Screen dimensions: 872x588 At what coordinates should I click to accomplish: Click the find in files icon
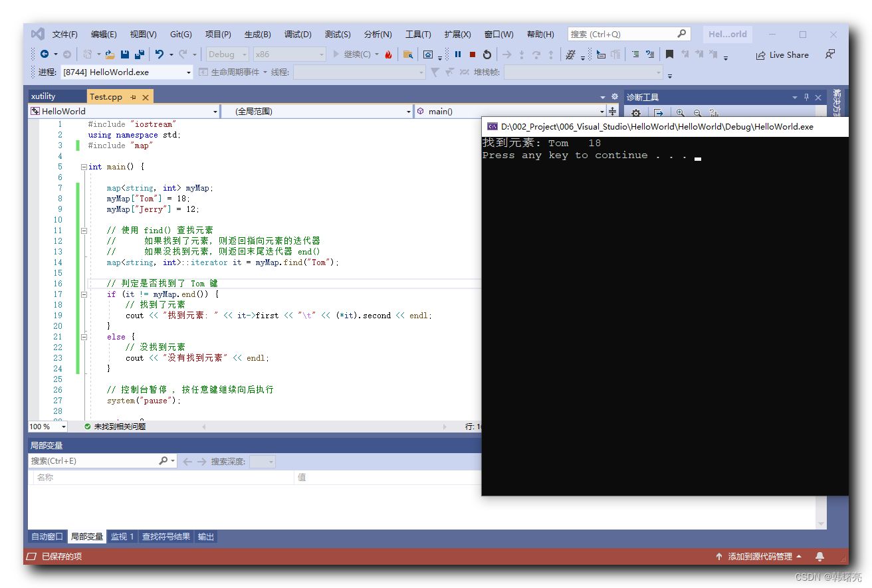pos(408,54)
